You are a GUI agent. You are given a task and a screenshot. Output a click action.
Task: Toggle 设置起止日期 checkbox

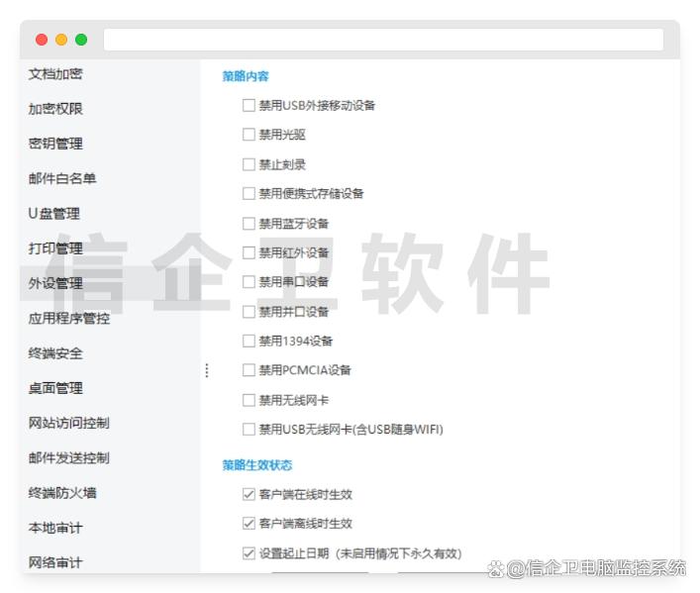tap(249, 553)
